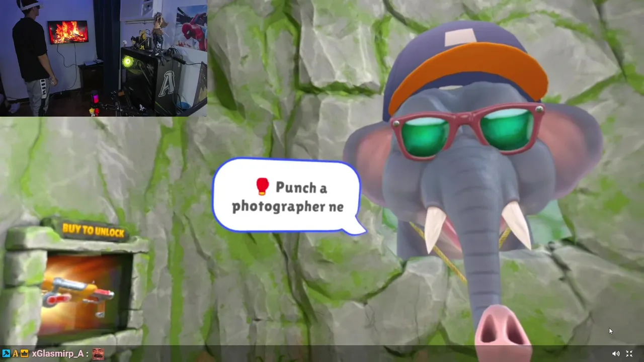Open the xGlasmirp_A username

tap(58, 353)
